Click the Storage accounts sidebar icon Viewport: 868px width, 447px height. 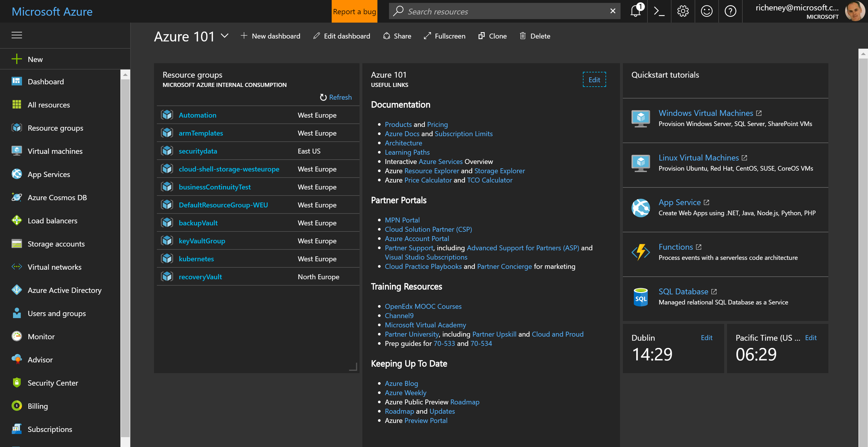(16, 244)
